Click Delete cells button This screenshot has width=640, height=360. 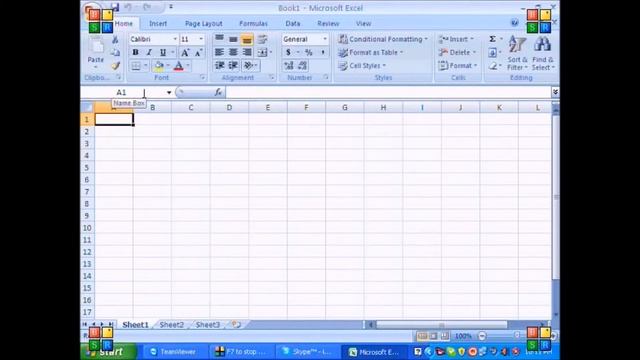click(457, 52)
